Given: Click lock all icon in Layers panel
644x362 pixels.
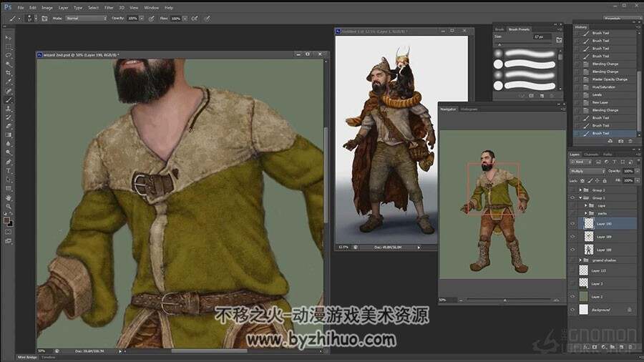Looking at the screenshot, I should [605, 180].
